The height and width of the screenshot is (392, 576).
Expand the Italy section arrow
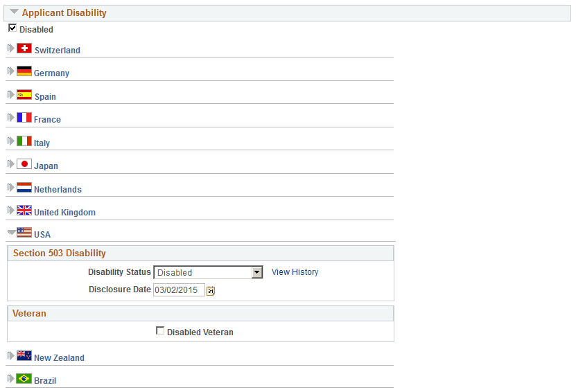click(x=10, y=141)
